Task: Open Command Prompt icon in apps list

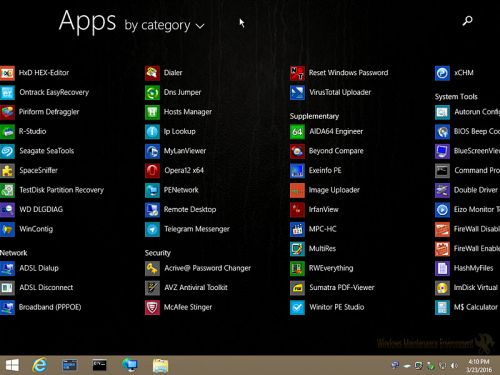Action: click(x=442, y=171)
